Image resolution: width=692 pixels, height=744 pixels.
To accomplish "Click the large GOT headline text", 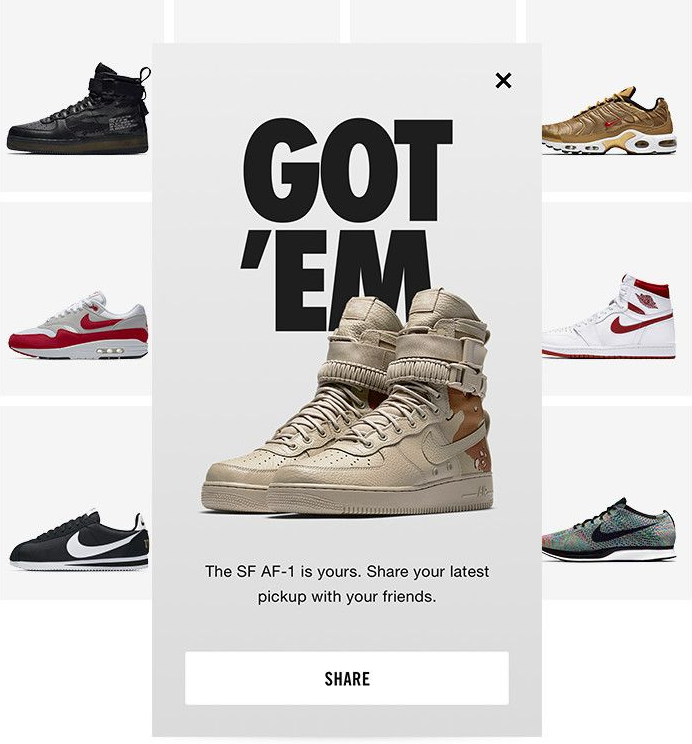I will click(x=348, y=171).
